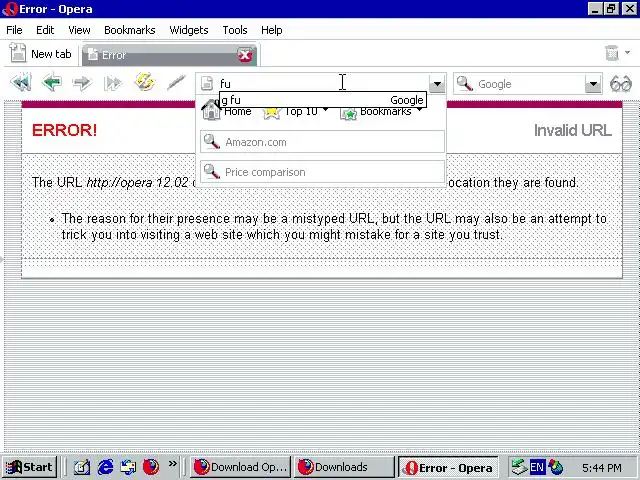Click the 5:44 PM clock
640x480 pixels.
602,467
